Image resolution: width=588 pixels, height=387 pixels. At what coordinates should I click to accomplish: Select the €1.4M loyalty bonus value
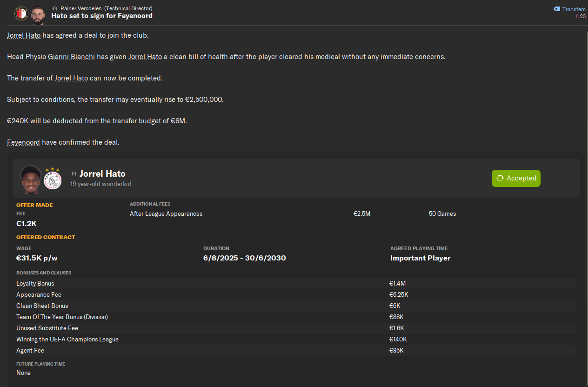point(398,284)
